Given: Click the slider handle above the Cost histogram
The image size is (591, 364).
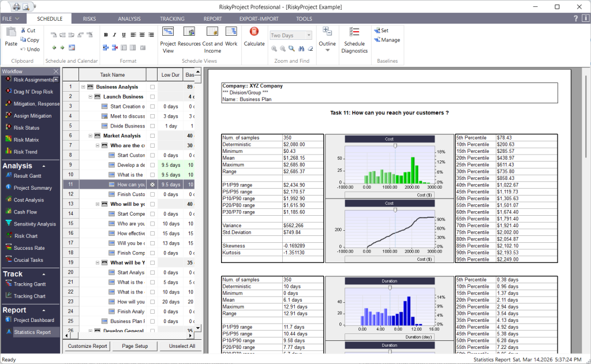Looking at the screenshot, I should pyautogui.click(x=395, y=145).
